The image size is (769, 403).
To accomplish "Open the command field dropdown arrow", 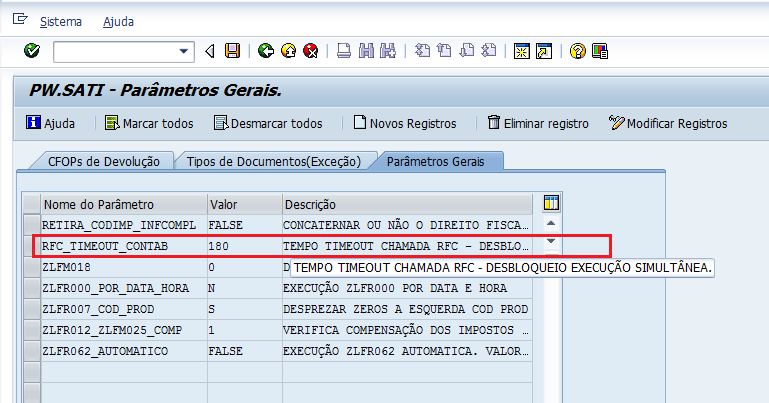I will click(x=184, y=51).
